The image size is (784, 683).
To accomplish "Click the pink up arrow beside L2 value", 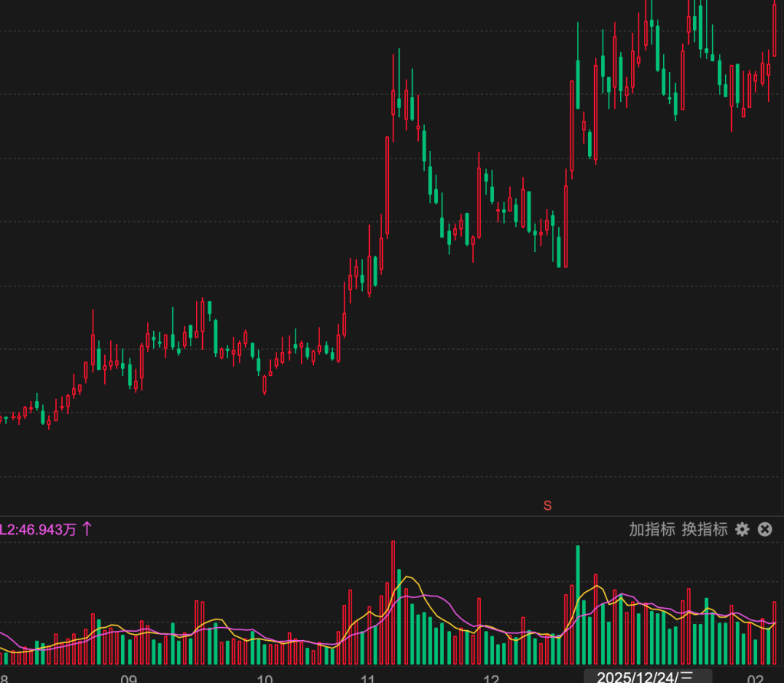I will coord(87,529).
